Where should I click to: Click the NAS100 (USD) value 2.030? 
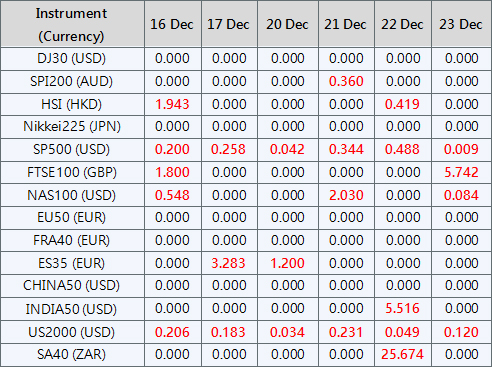(346, 195)
